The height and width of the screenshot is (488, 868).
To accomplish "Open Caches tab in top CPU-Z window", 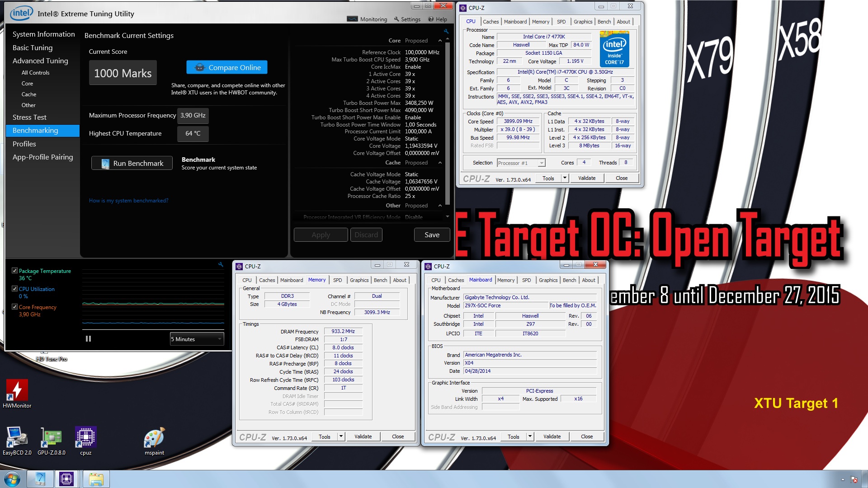I will 491,22.
